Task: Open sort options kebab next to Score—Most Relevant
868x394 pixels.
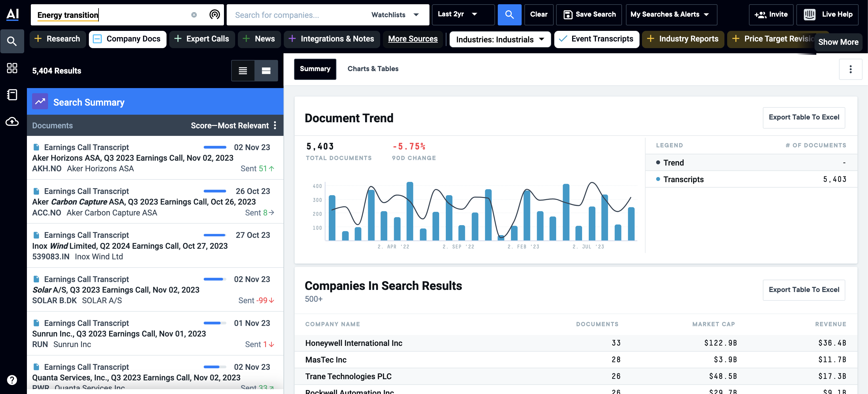Action: 275,125
